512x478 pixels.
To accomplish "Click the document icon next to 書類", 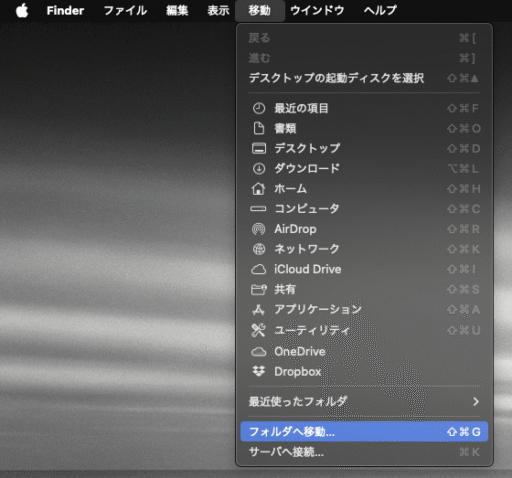I will 259,128.
